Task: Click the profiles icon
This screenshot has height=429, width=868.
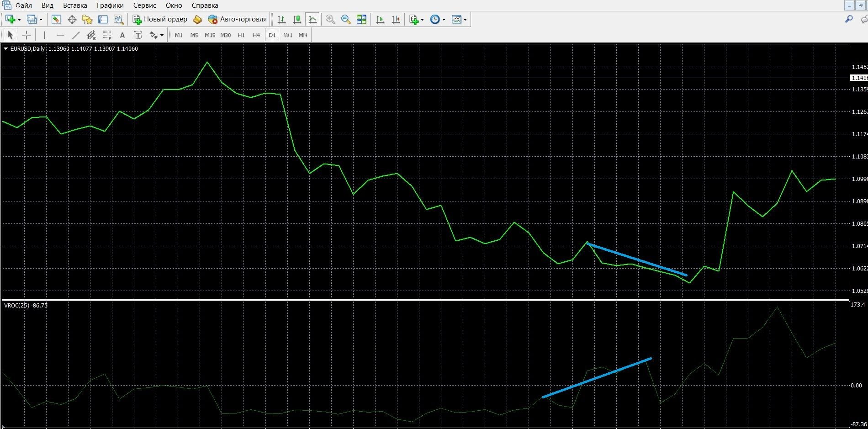Action: click(32, 19)
